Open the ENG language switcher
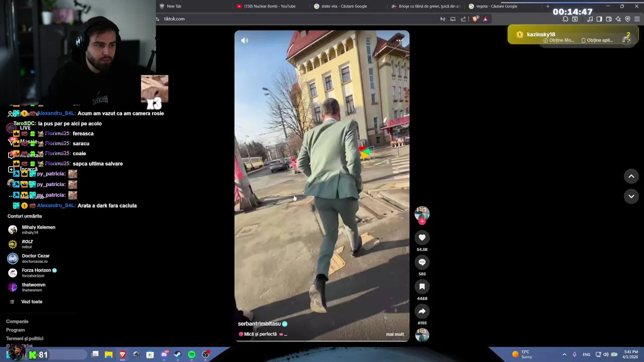Screen dimensions: 644x362 586,354
